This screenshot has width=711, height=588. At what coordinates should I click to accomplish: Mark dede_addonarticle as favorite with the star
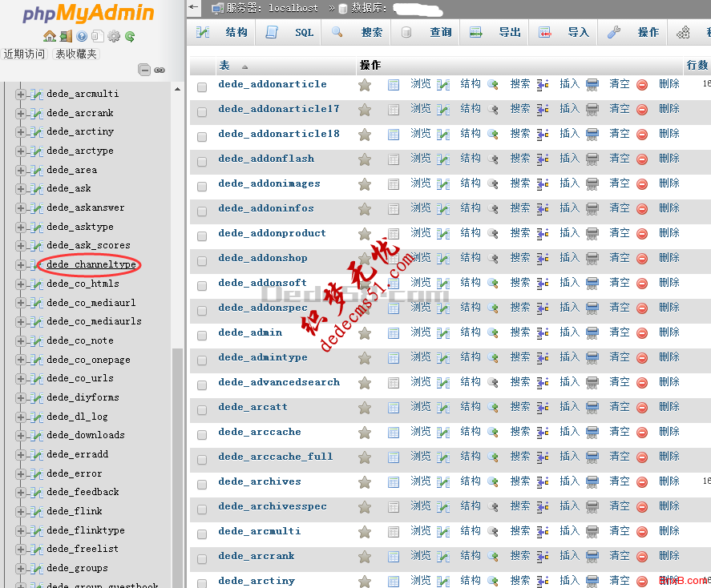tap(365, 85)
